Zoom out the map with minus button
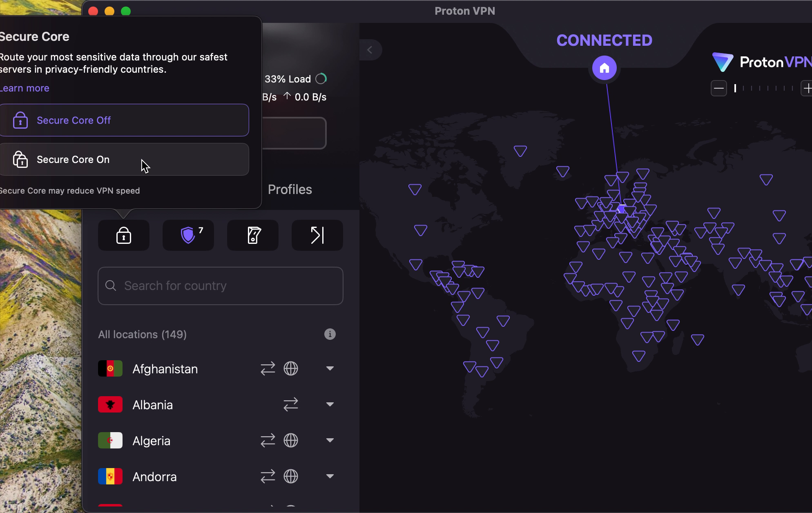The image size is (812, 513). click(719, 88)
